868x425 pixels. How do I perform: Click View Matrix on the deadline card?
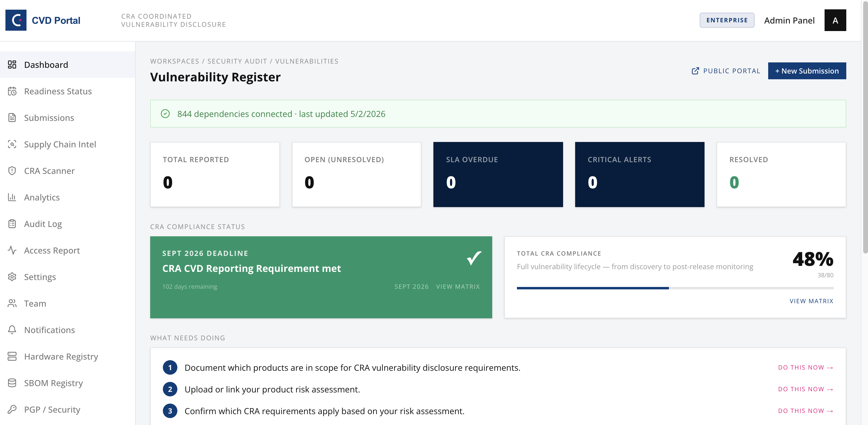[x=458, y=286]
